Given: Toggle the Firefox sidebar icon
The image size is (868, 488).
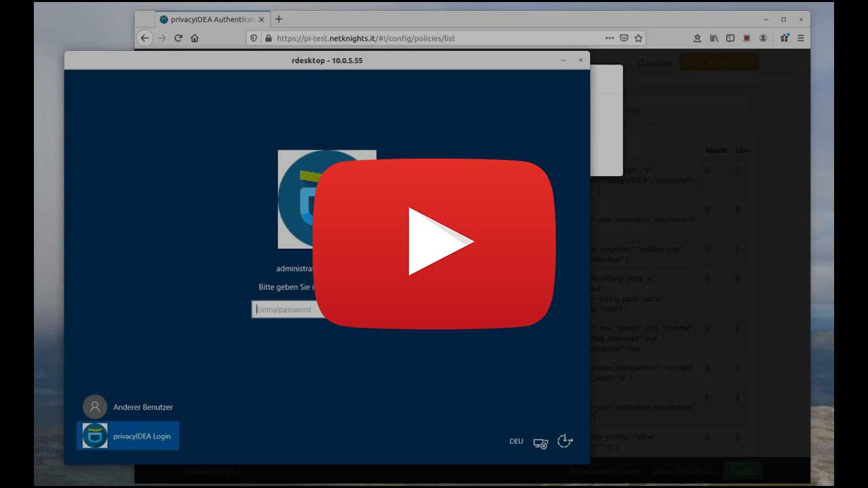Looking at the screenshot, I should pos(730,38).
